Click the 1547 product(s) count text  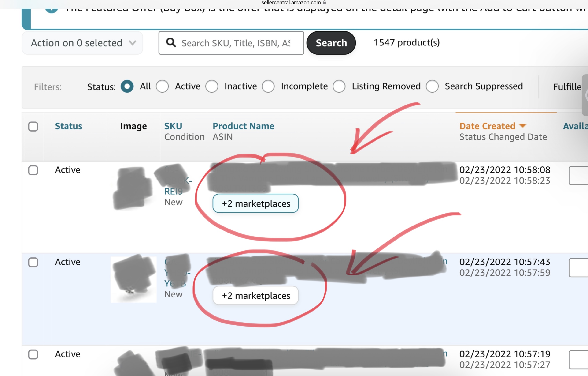coord(407,43)
